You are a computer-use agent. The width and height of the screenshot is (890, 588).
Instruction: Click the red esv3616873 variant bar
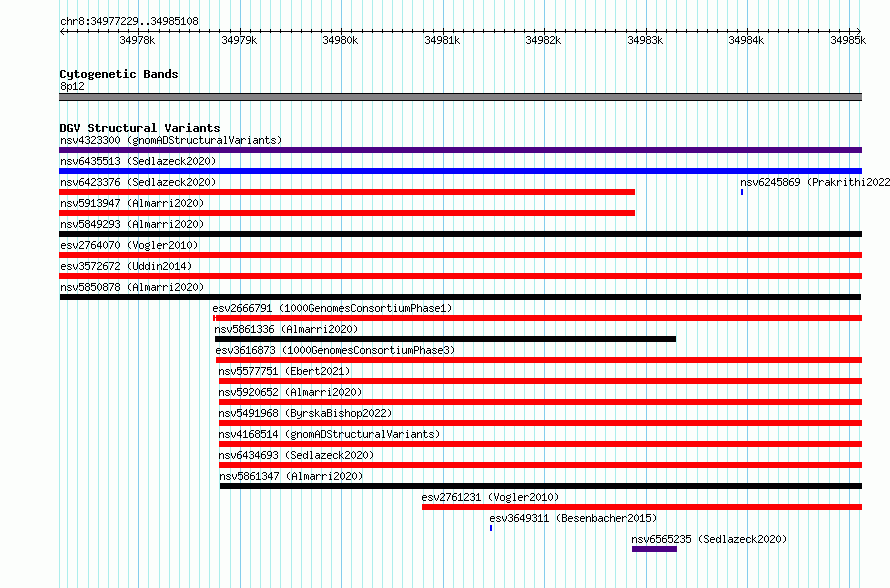(539, 360)
